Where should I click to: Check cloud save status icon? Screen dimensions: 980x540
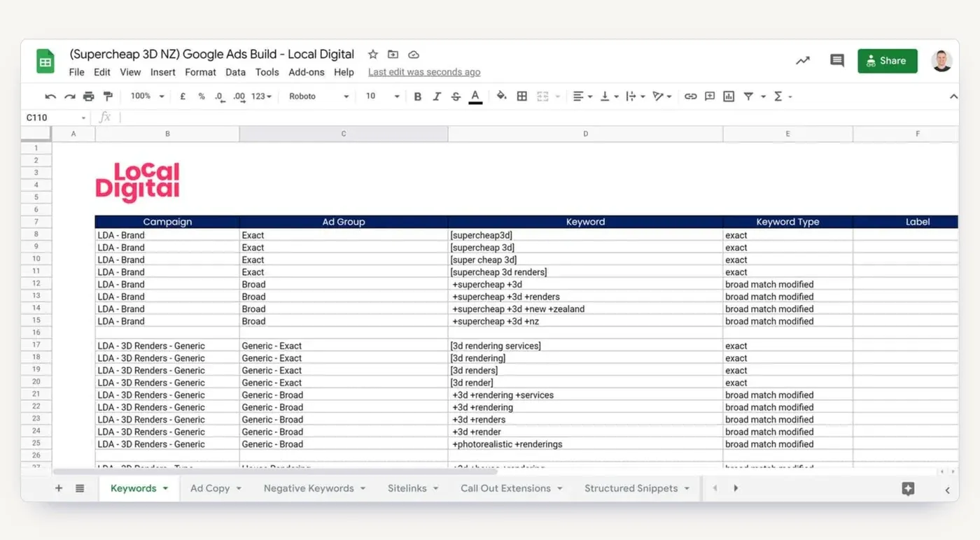(x=413, y=55)
